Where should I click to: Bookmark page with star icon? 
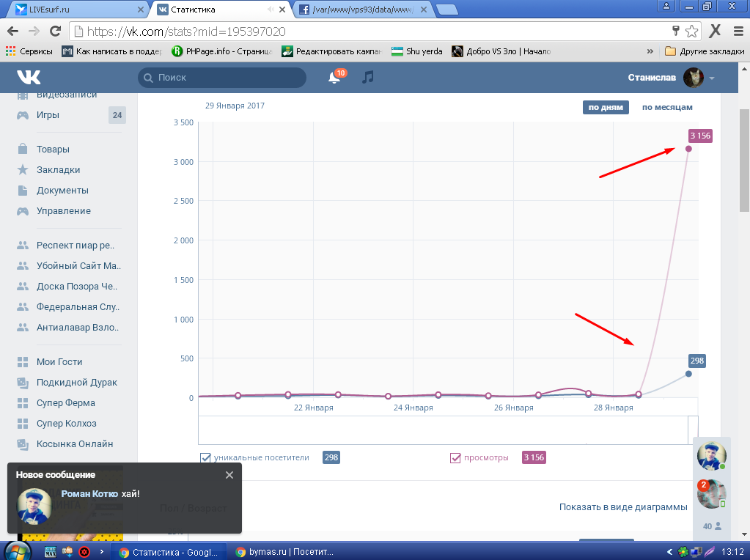(691, 32)
